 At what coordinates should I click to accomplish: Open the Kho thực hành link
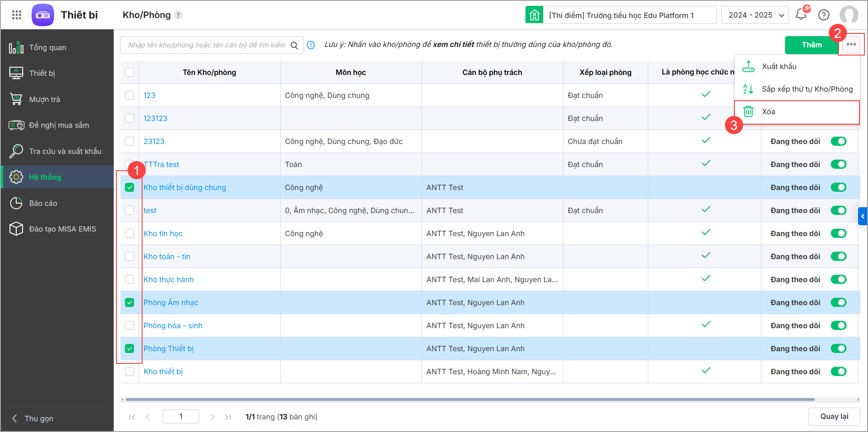point(169,279)
